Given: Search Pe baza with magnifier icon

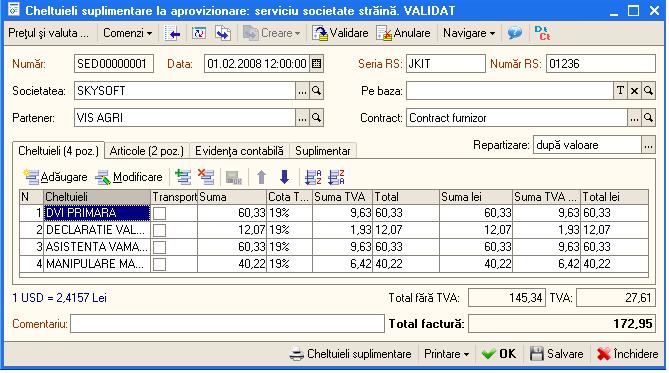Looking at the screenshot, I should point(648,90).
